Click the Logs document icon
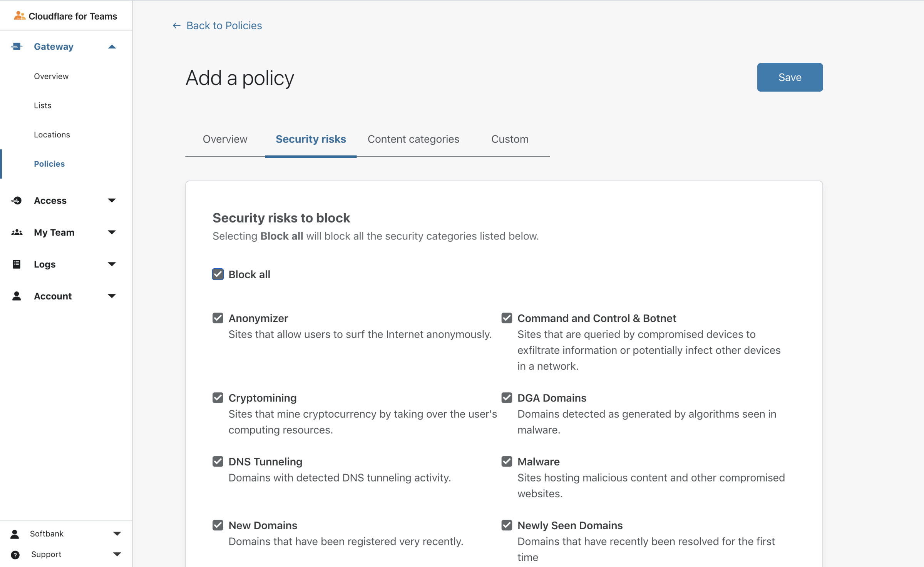The image size is (924, 567). (17, 264)
